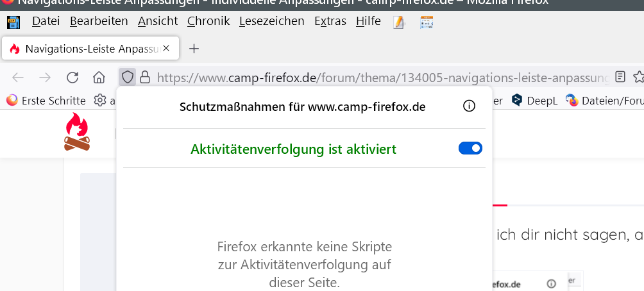Click the notepad pencil icon in menu bar

pyautogui.click(x=399, y=22)
